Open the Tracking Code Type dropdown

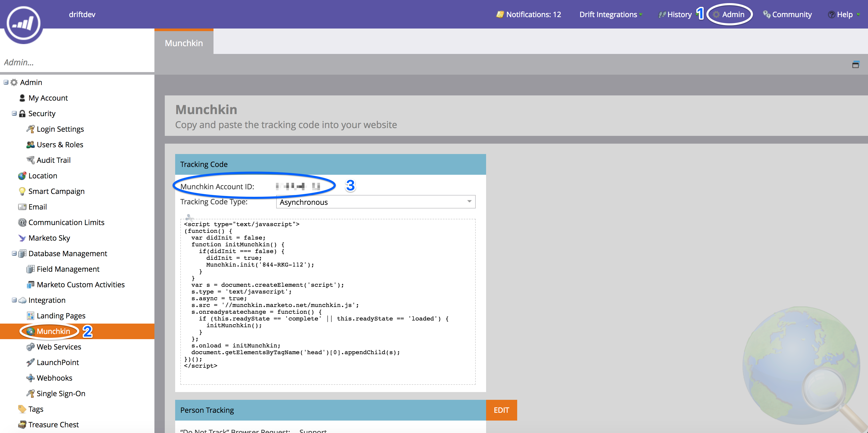(x=376, y=202)
